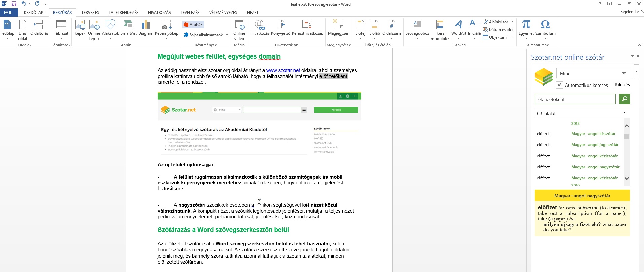The width and height of the screenshot is (644, 272).
Task: Click the Kilépés logout link
Action: (x=622, y=85)
